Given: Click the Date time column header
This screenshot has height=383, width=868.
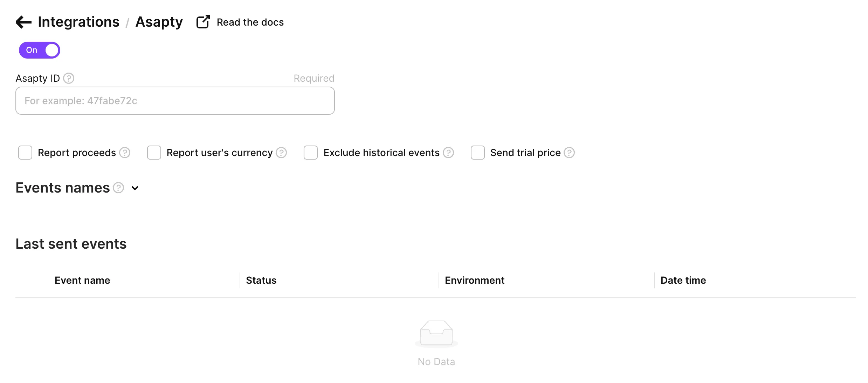Looking at the screenshot, I should (x=683, y=281).
